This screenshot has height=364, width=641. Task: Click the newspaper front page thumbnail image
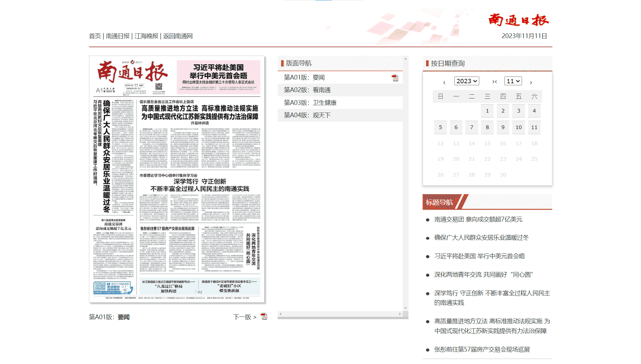click(x=177, y=179)
